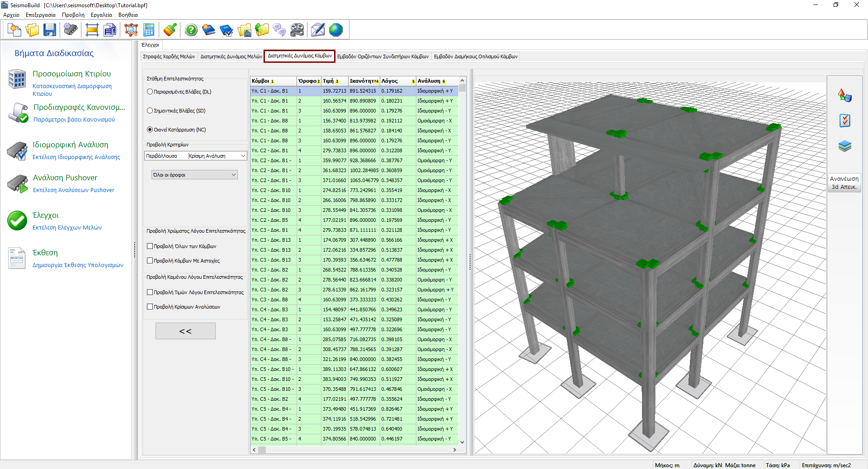Switch to Διατμητικές Δυνάμεις Μελών tab
This screenshot has width=868, height=469.
[231, 56]
